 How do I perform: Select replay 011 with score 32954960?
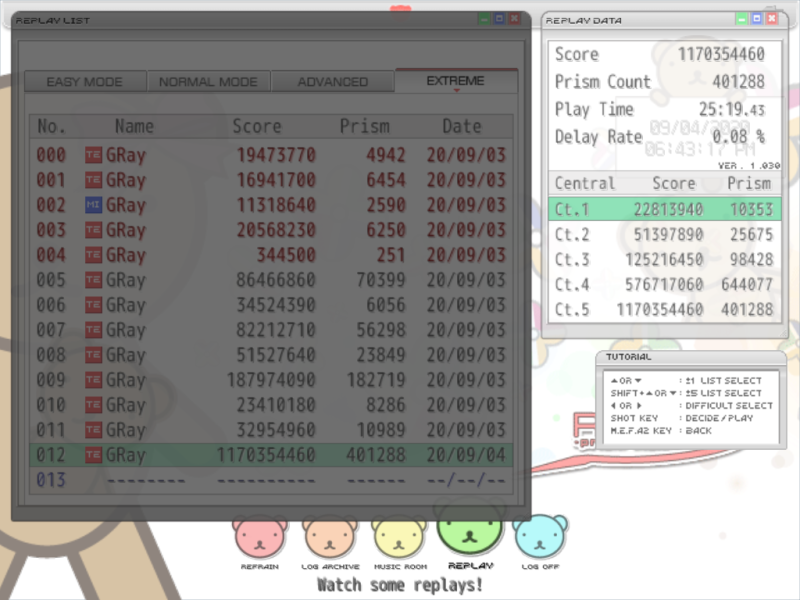coord(271,430)
